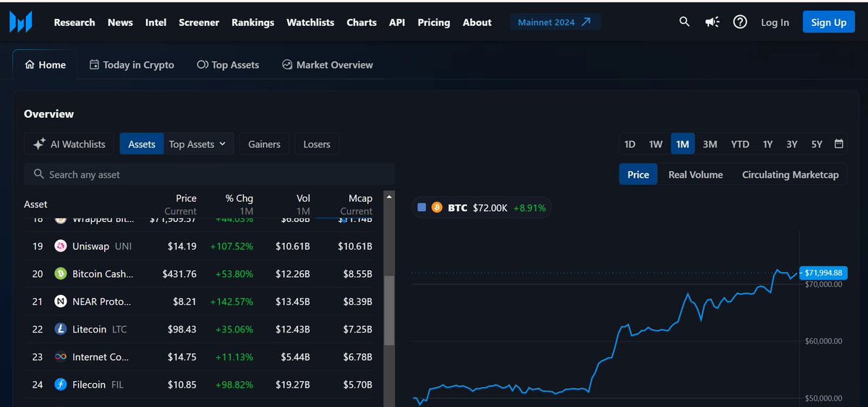Image resolution: width=868 pixels, height=407 pixels.
Task: Switch to Today in Crypto tab
Action: [x=132, y=64]
